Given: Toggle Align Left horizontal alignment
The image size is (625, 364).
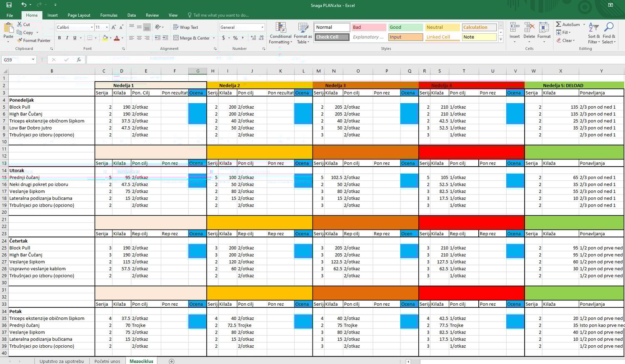Looking at the screenshot, I should tap(132, 38).
